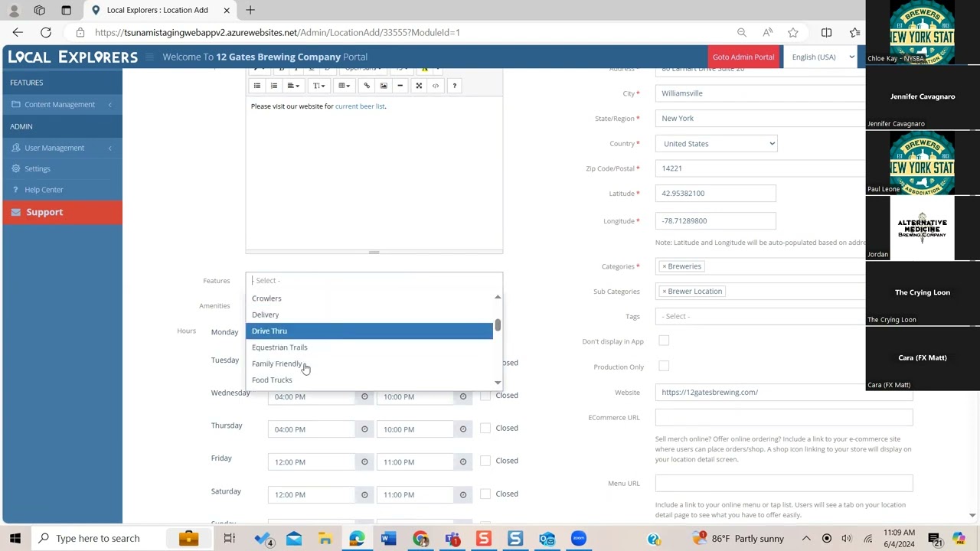Click the Wednesday opening time clock icon
980x551 pixels.
(x=364, y=396)
